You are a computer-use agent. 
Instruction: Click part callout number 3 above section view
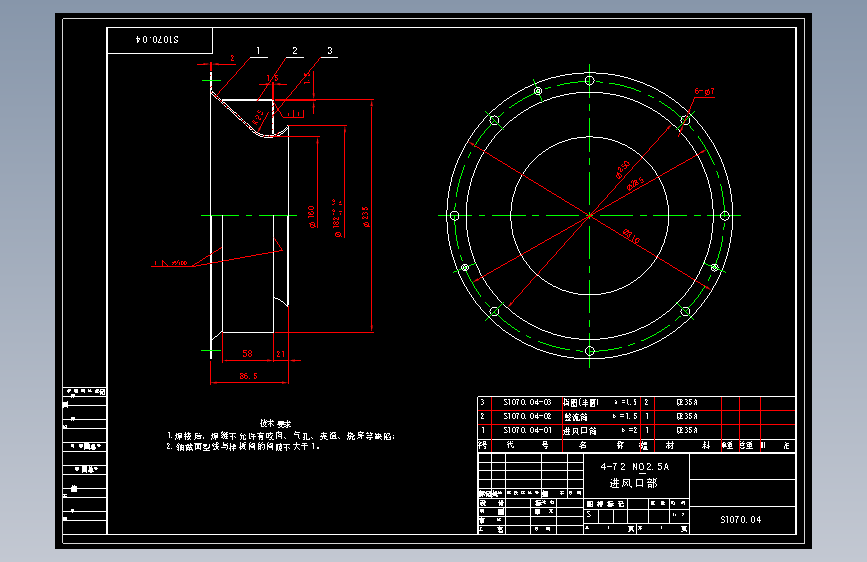pos(330,50)
